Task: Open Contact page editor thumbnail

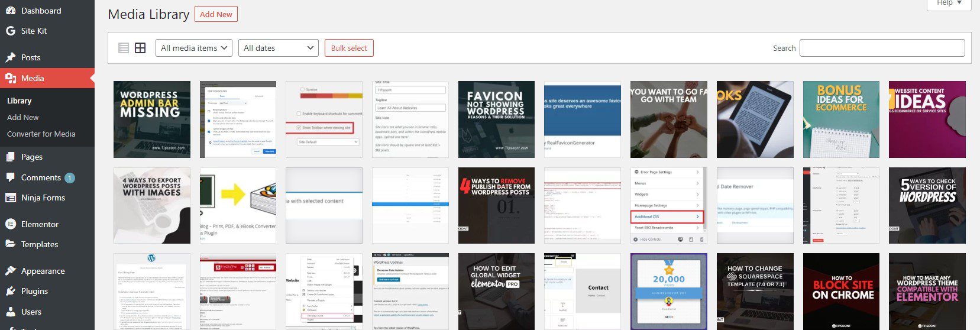Action: (583, 292)
